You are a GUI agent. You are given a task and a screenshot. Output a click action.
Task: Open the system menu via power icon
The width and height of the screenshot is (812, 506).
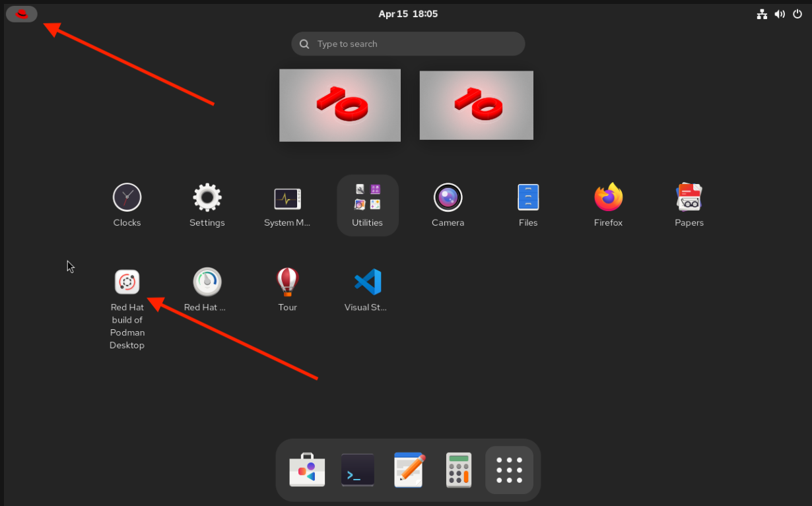point(797,14)
